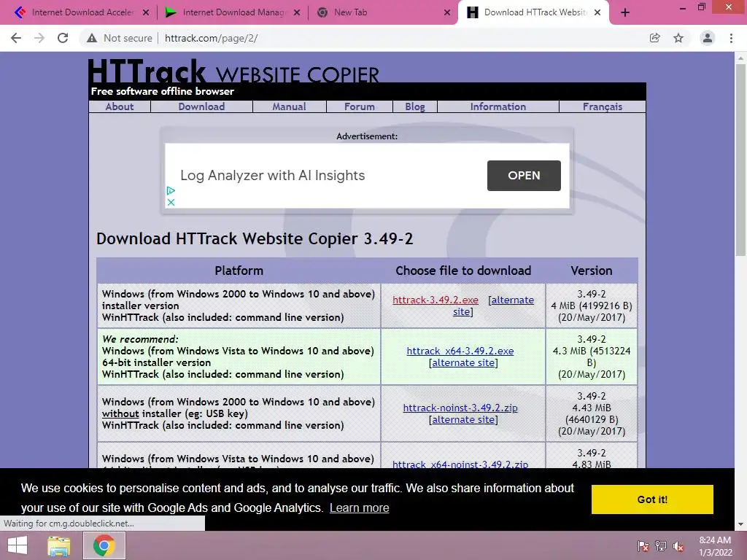The width and height of the screenshot is (747, 560).
Task: Click the taskbar clock showing 8:24 AM
Action: [715, 546]
